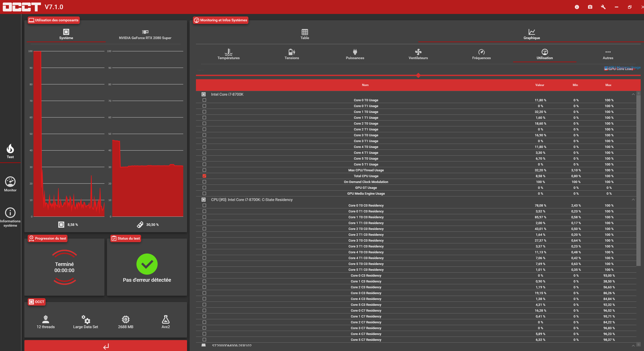The image size is (644, 351).
Task: Click the Avx2 flask icon
Action: coord(166,319)
